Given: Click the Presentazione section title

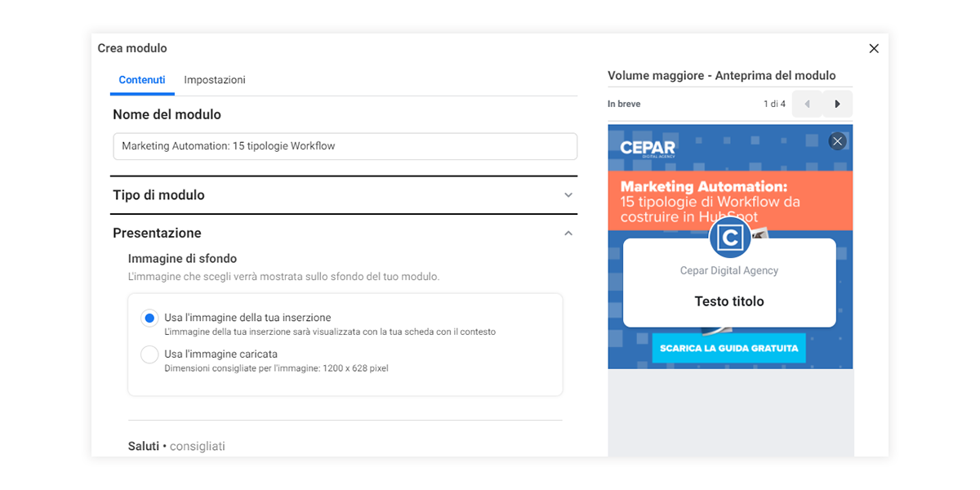Looking at the screenshot, I should (157, 233).
